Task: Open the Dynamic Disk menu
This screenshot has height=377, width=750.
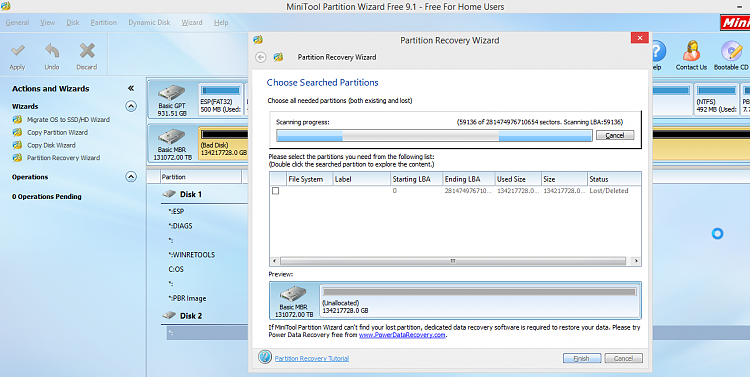Action: 149,22
